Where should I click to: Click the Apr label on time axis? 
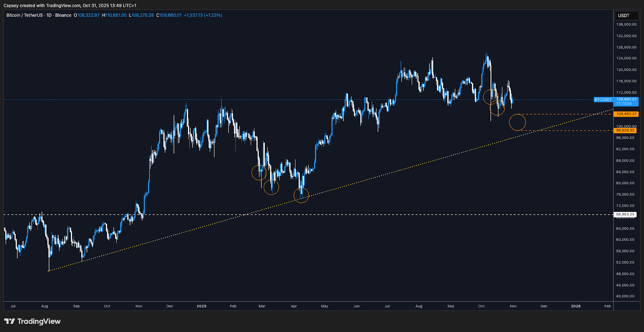point(294,306)
